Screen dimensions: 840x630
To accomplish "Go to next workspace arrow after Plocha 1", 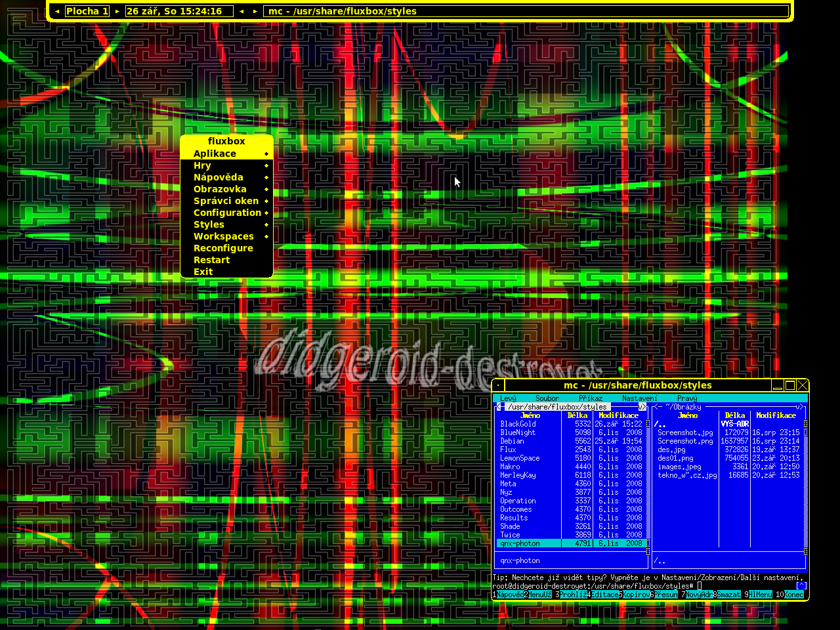I will [x=117, y=11].
